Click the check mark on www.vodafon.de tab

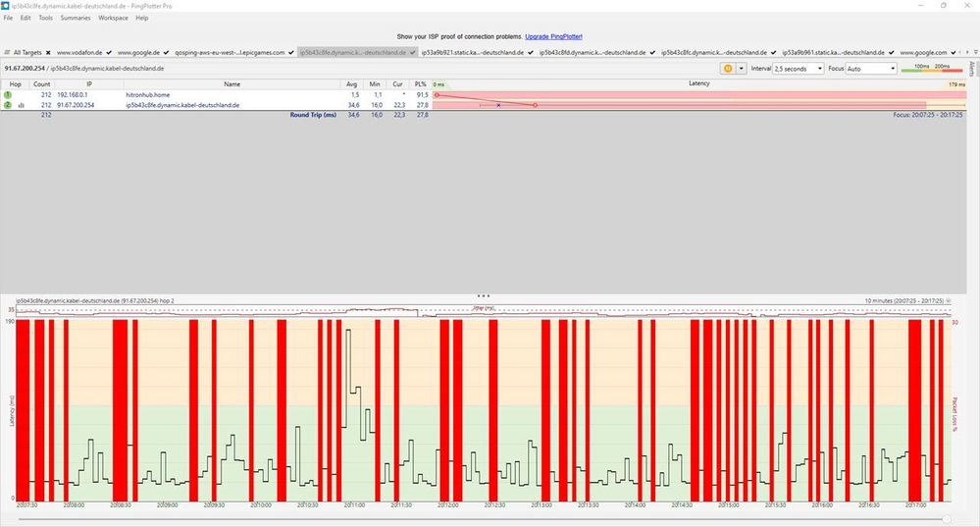tap(109, 53)
